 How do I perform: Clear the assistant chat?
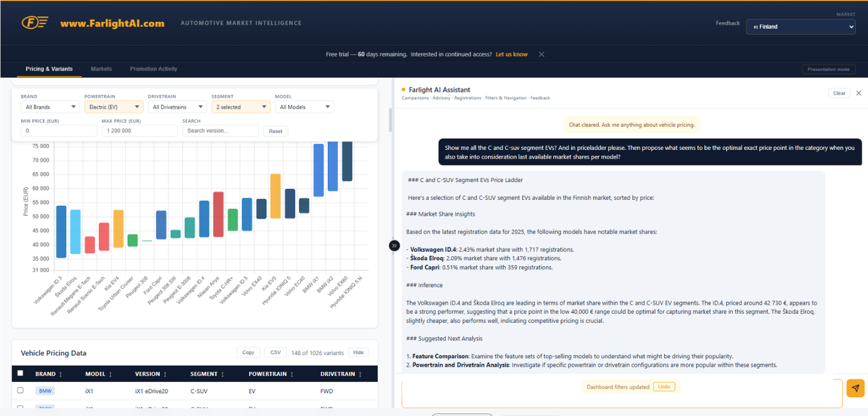coord(839,93)
